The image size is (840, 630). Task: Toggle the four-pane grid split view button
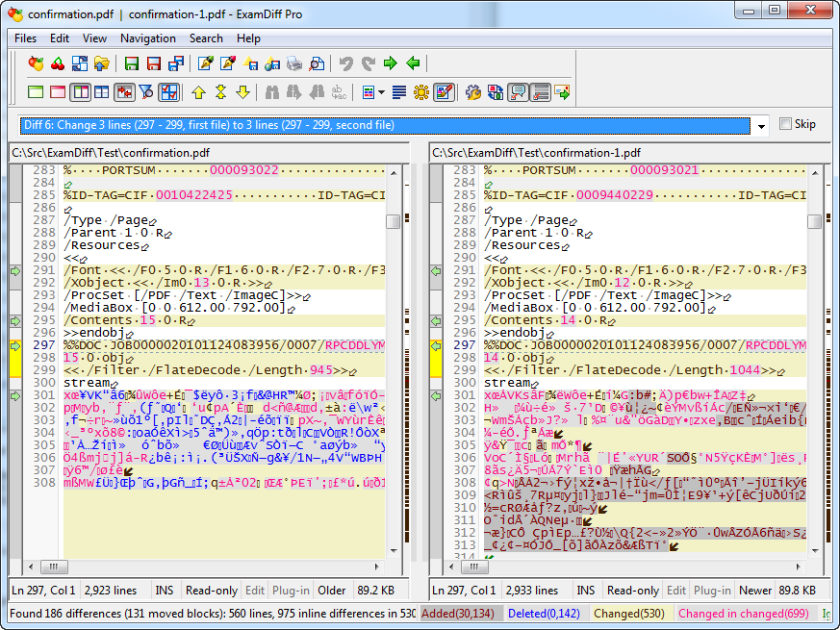click(x=102, y=92)
